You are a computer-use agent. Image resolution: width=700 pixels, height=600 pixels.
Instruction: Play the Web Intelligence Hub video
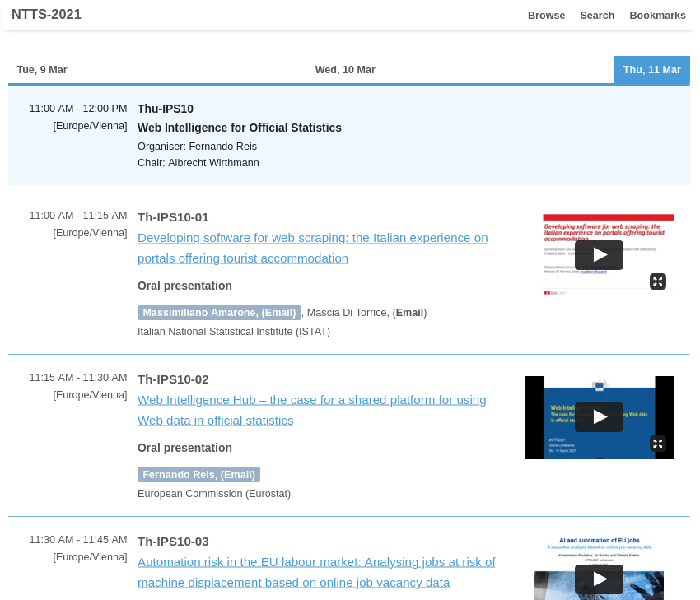coord(599,417)
